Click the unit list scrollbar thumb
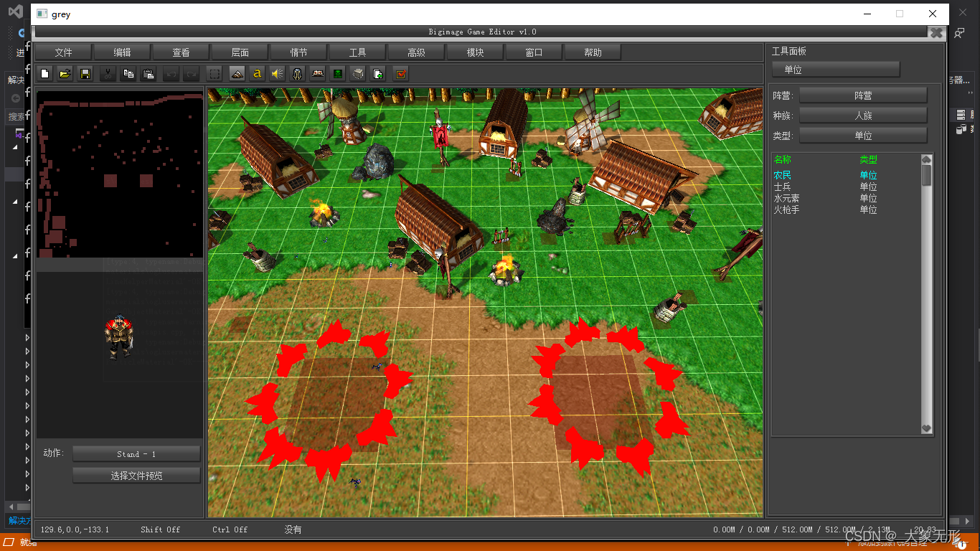The image size is (980, 551). tap(926, 175)
